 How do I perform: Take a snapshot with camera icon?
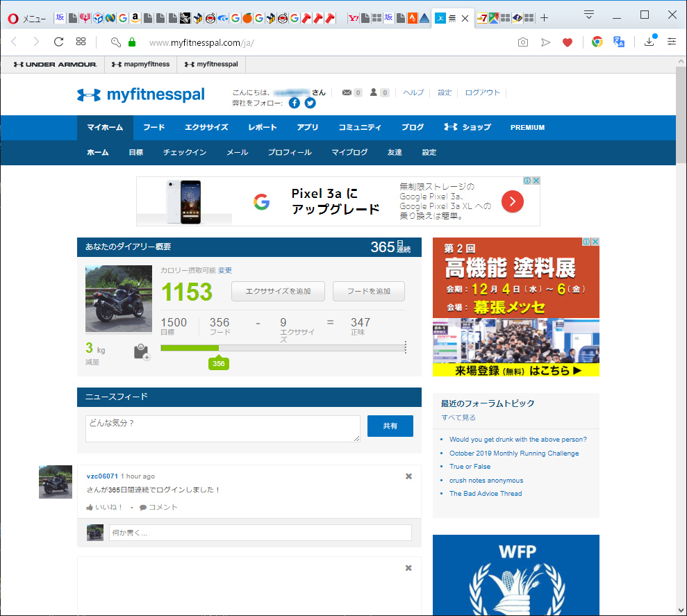pyautogui.click(x=522, y=42)
